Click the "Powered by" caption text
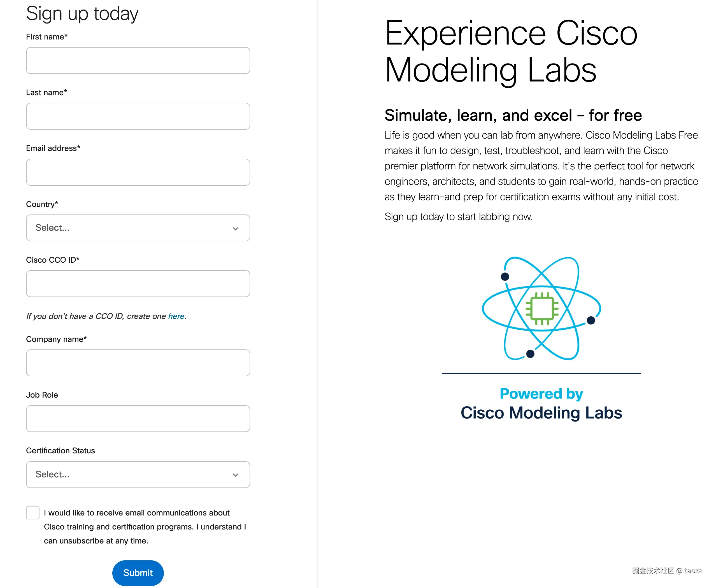716x588 pixels. [x=541, y=394]
